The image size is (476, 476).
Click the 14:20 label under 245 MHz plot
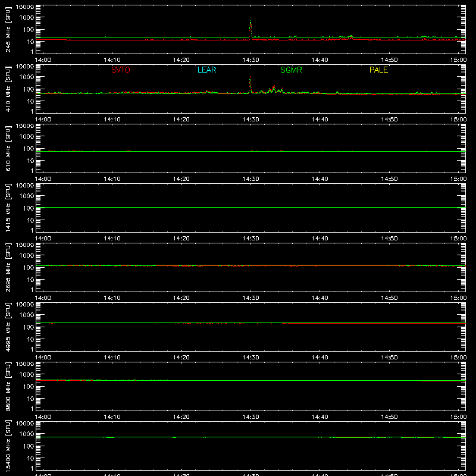[x=181, y=60]
